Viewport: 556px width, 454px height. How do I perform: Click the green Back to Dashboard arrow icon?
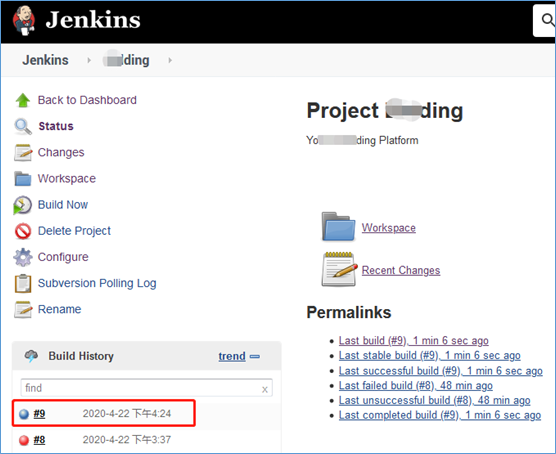tap(23, 100)
